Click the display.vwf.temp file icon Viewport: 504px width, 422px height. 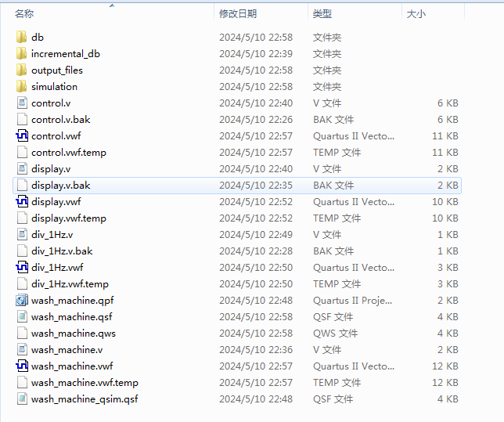point(22,218)
